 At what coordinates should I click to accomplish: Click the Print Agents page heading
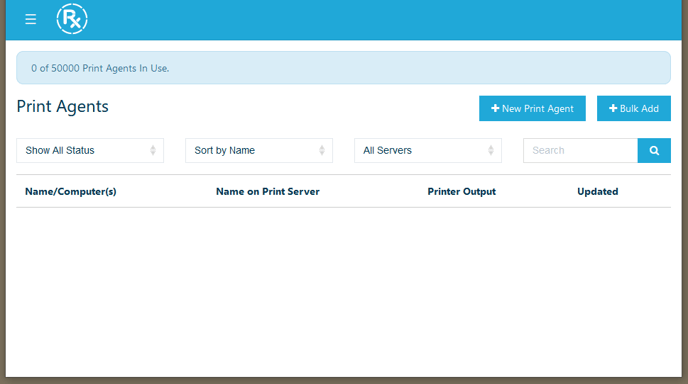tap(62, 107)
